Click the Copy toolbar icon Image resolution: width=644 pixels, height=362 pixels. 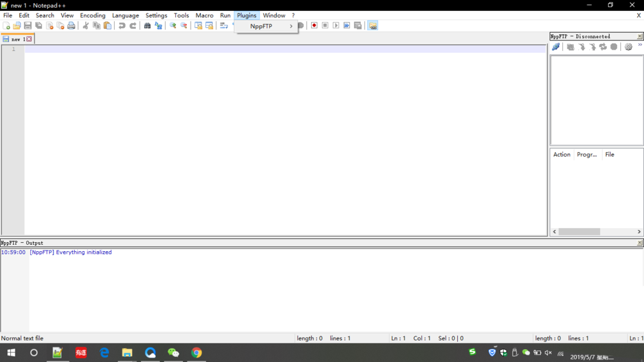97,26
